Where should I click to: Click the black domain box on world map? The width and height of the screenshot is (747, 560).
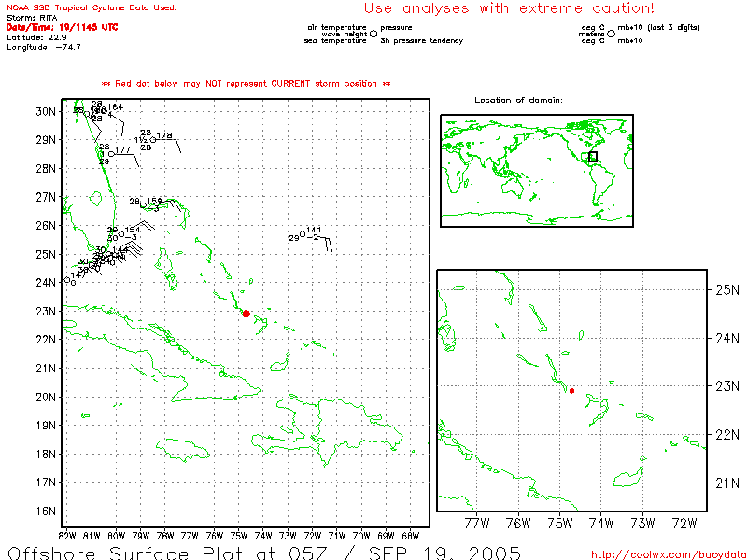tap(592, 157)
